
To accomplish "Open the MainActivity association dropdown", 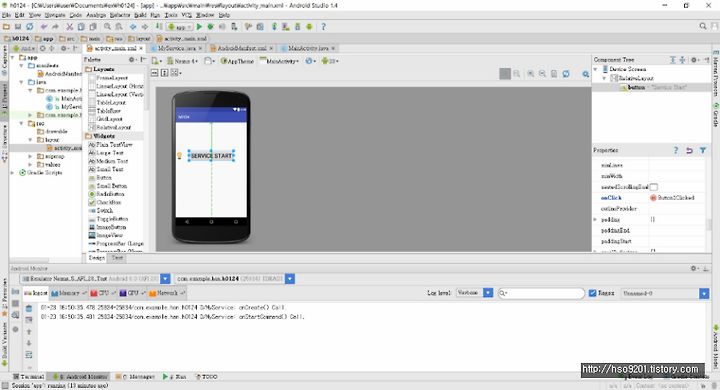I will pyautogui.click(x=279, y=61).
